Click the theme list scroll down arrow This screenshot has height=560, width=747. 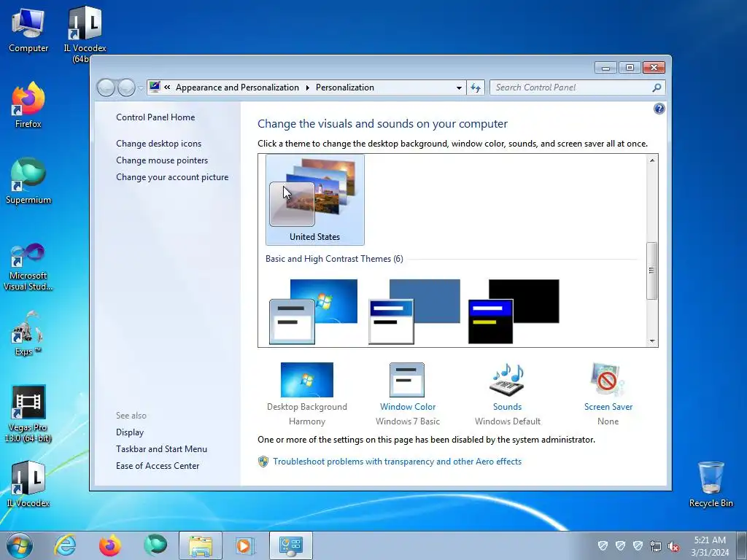651,341
